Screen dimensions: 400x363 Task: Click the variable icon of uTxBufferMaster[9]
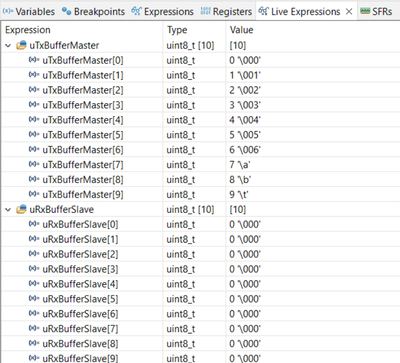pos(34,194)
